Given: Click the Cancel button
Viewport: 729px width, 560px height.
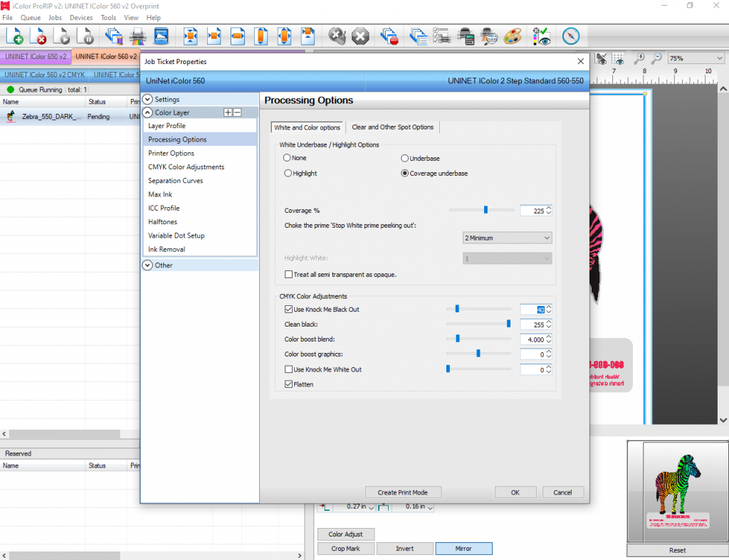Looking at the screenshot, I should click(x=562, y=492).
